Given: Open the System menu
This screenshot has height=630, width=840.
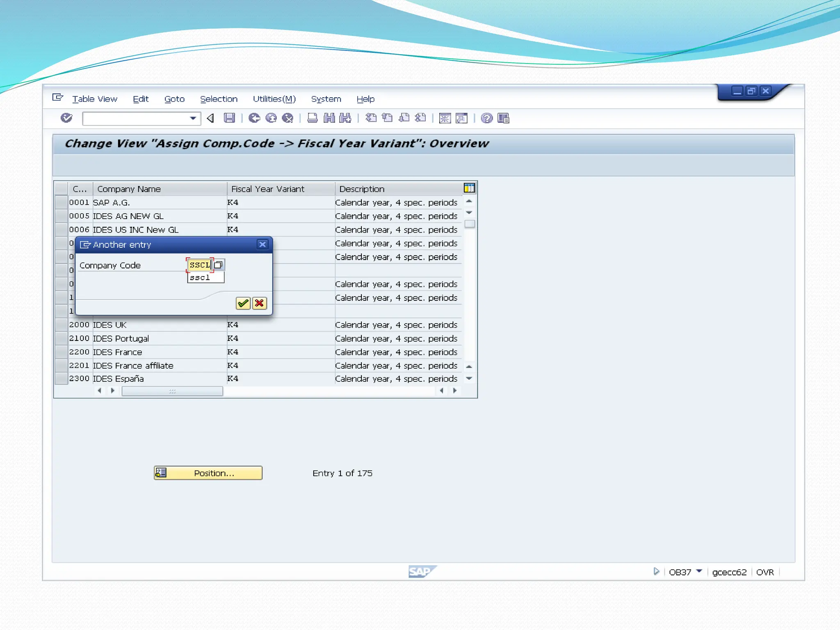Looking at the screenshot, I should pyautogui.click(x=326, y=99).
